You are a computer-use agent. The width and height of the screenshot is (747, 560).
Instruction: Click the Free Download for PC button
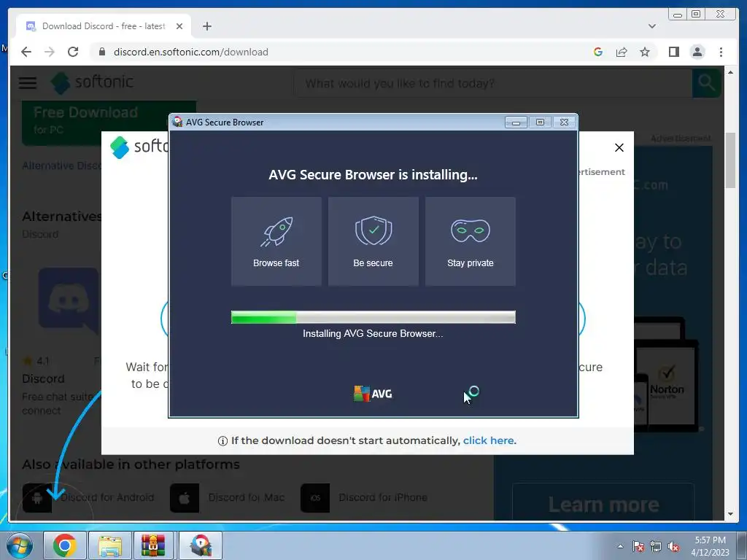pos(109,122)
